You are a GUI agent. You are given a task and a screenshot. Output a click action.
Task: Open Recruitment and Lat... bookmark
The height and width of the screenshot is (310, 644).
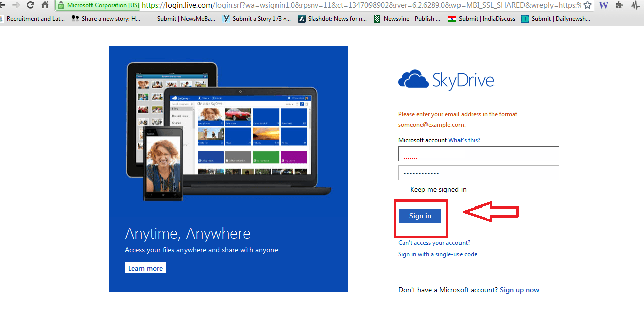(33, 19)
